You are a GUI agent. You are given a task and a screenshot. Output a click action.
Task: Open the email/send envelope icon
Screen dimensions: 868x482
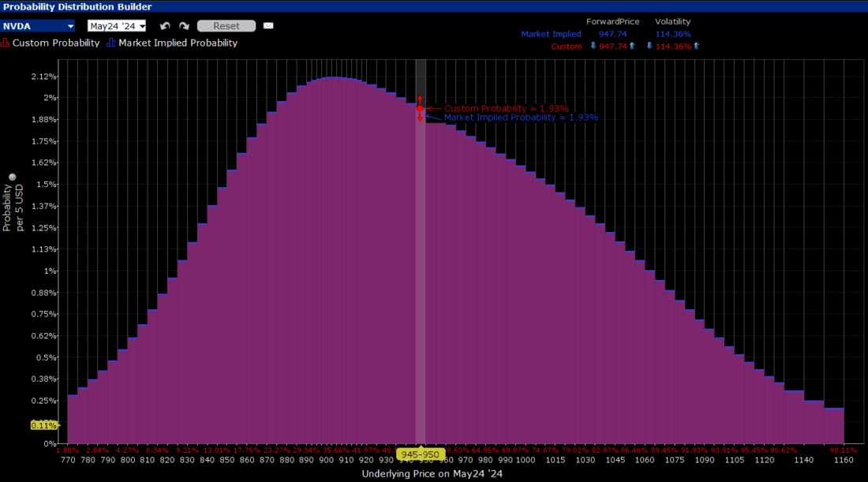(x=268, y=25)
